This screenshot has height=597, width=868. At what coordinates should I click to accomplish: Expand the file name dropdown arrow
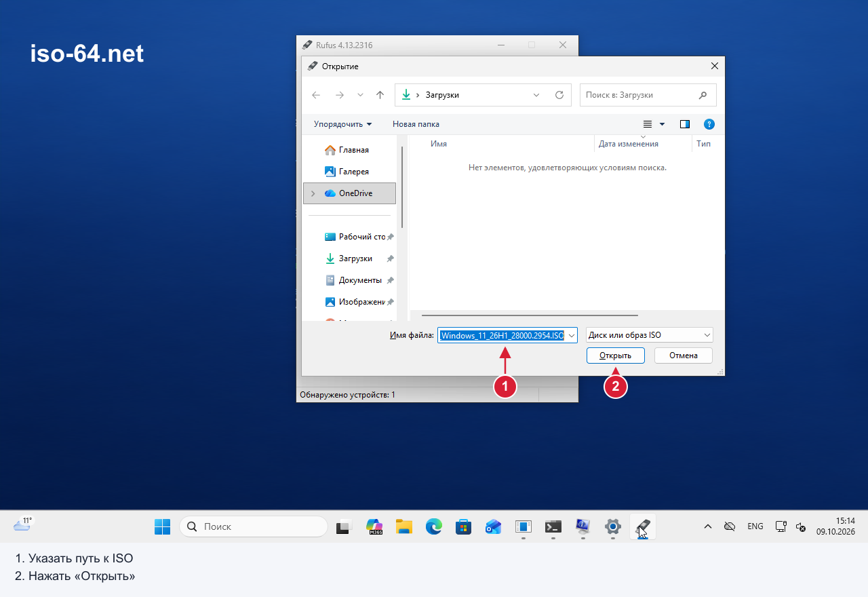click(x=572, y=335)
